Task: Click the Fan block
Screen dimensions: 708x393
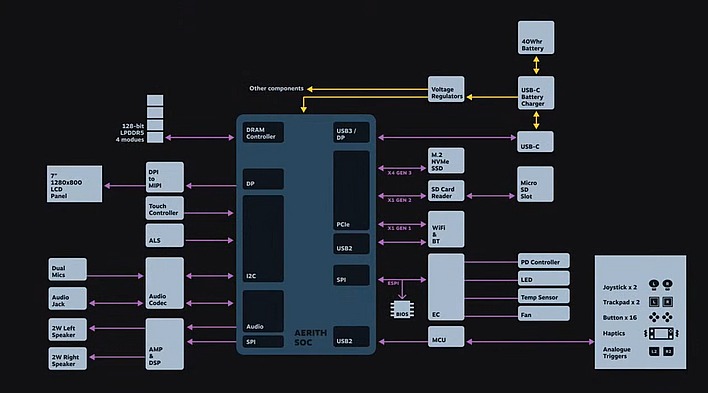Action: tap(544, 314)
